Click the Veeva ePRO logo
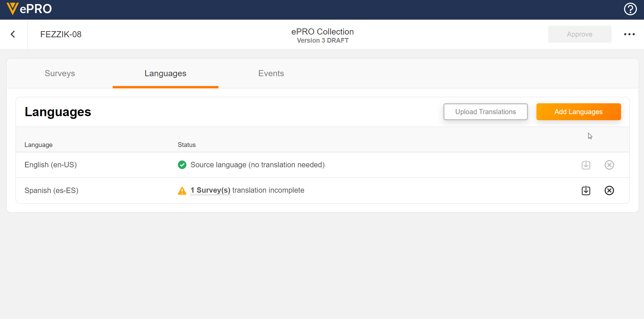This screenshot has width=644, height=319. tap(29, 9)
